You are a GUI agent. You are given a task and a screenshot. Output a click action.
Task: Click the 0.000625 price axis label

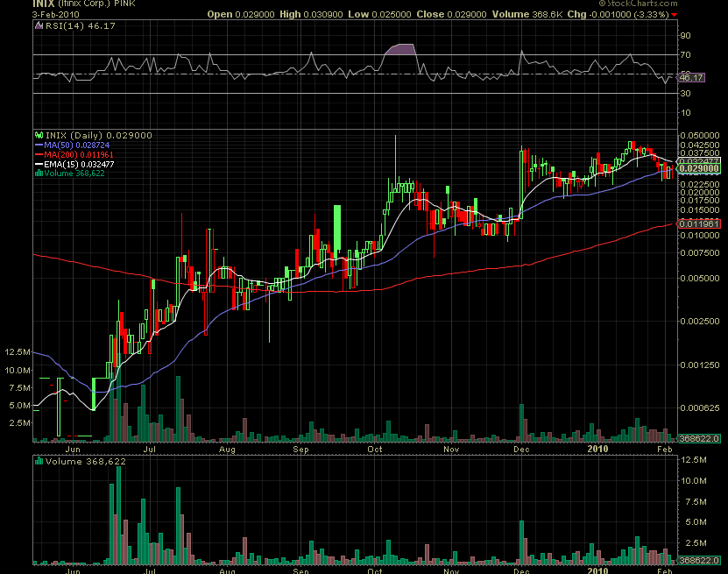(700, 407)
